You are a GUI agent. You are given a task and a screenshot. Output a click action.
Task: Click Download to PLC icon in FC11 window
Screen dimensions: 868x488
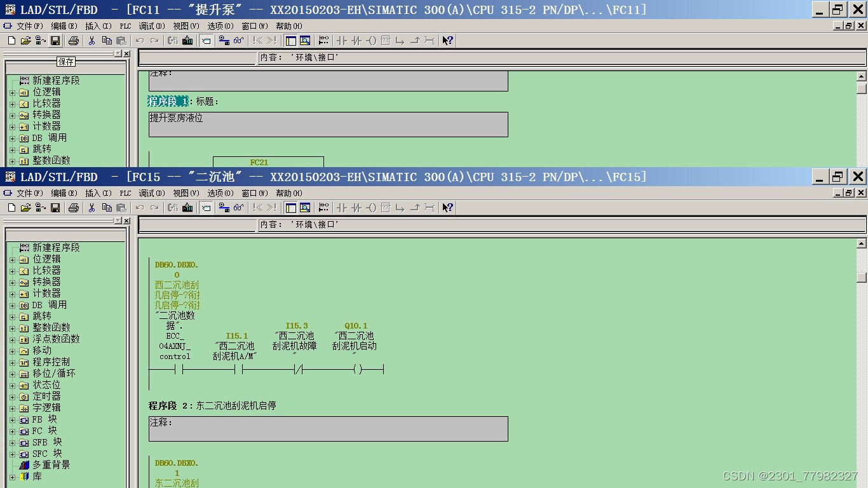[x=187, y=41]
